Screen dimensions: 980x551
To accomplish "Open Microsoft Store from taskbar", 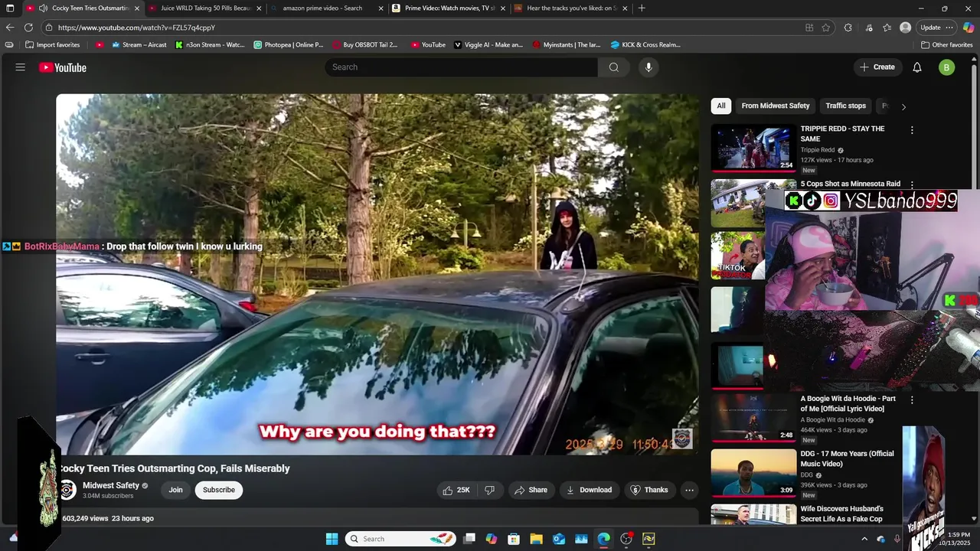I will click(x=514, y=539).
